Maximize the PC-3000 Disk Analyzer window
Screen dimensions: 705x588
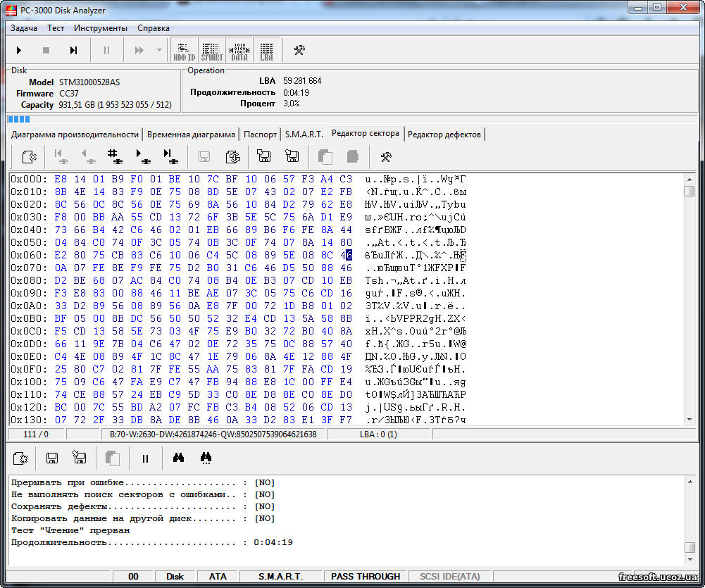pyautogui.click(x=657, y=7)
